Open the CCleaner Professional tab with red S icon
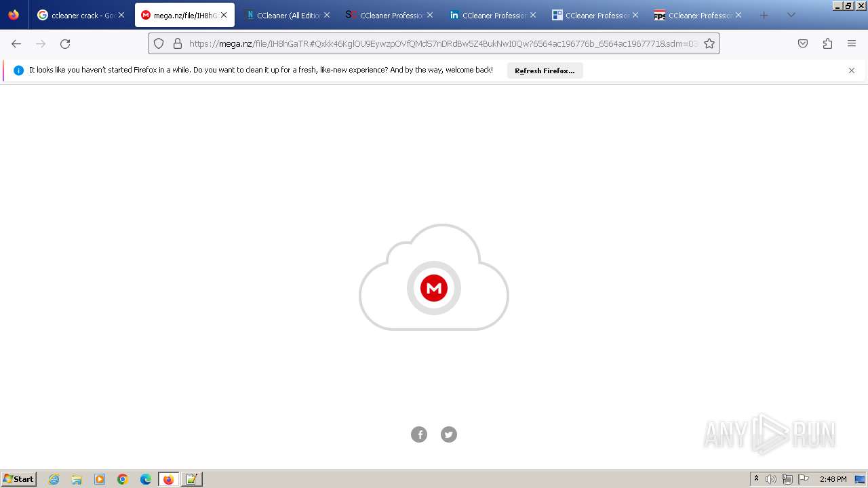The image size is (868, 488). (x=391, y=15)
